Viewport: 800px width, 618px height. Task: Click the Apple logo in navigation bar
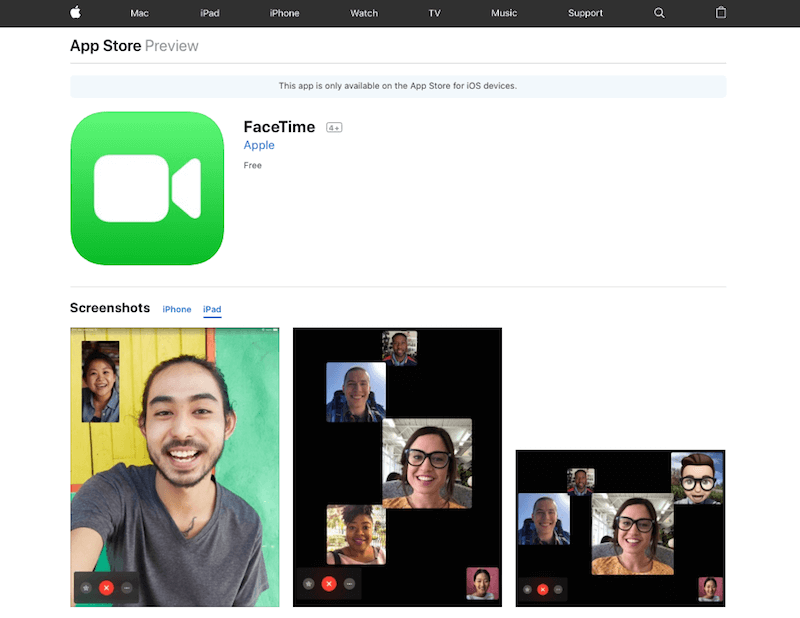tap(76, 12)
